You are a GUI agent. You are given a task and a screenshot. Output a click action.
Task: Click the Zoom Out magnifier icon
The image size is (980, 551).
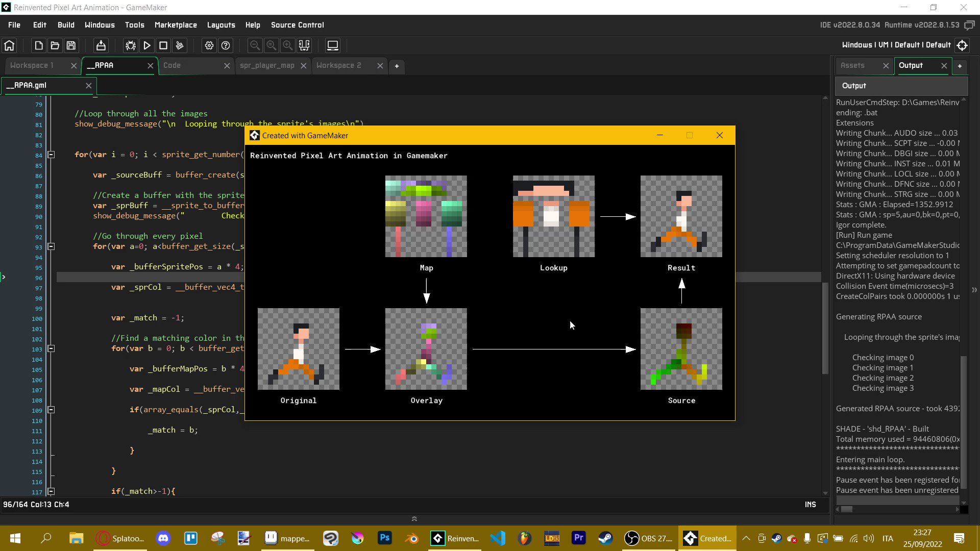255,45
